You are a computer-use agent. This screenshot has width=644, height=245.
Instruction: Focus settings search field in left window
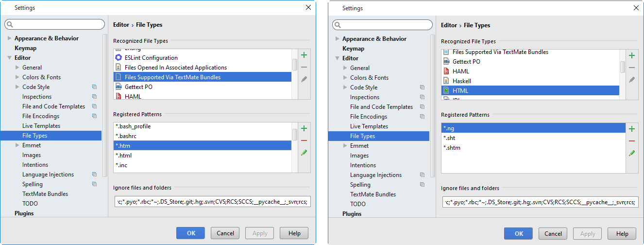(55, 24)
